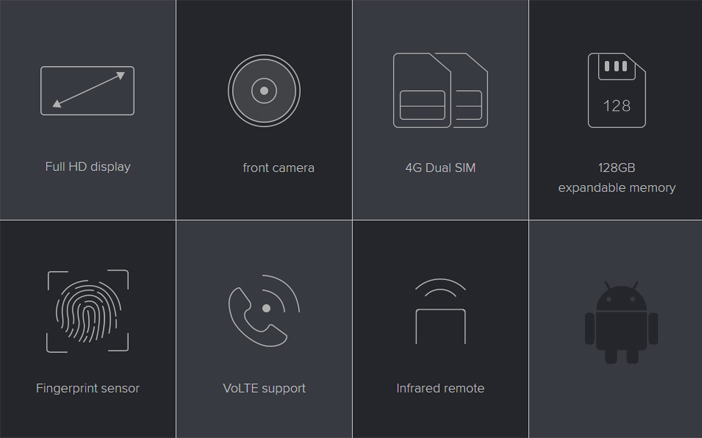Image resolution: width=702 pixels, height=438 pixels.
Task: Click the number 128 on memory card
Action: click(x=617, y=105)
